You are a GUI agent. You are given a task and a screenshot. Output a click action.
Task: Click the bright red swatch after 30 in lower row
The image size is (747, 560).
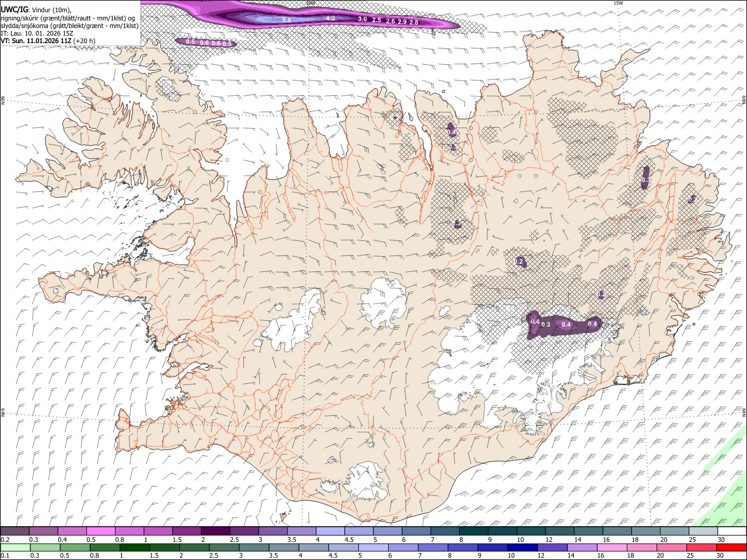(x=731, y=548)
